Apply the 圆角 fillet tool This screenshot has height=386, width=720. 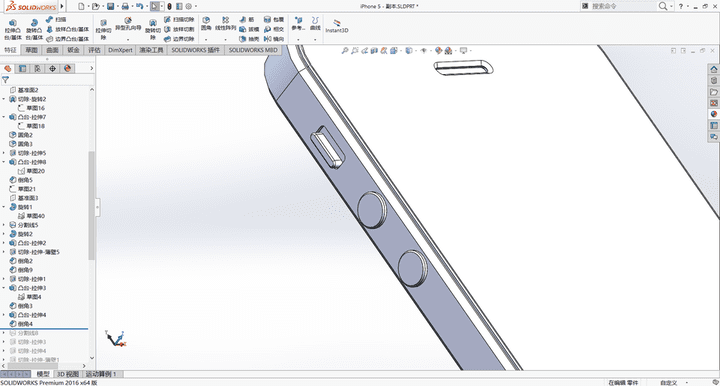point(206,24)
